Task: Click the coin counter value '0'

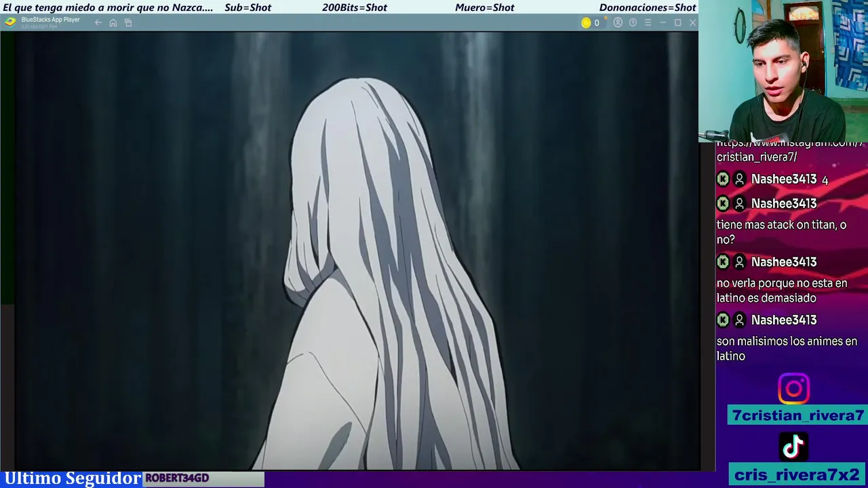Action: [597, 23]
